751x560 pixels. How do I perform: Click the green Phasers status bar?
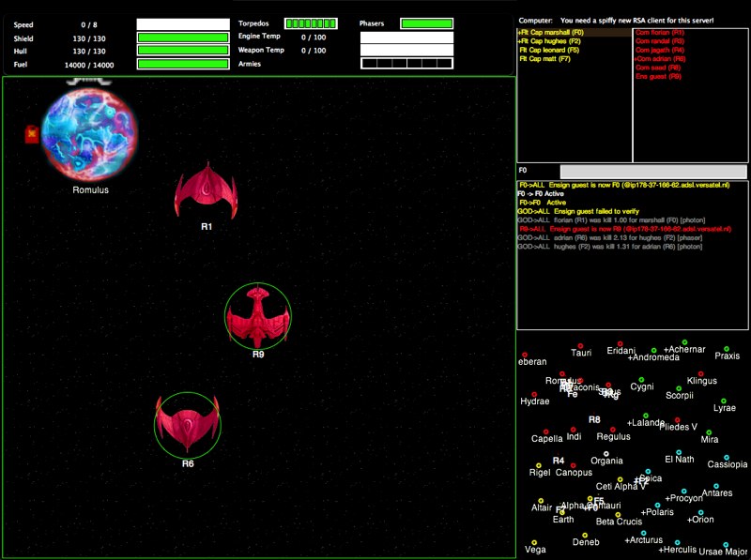coord(427,23)
